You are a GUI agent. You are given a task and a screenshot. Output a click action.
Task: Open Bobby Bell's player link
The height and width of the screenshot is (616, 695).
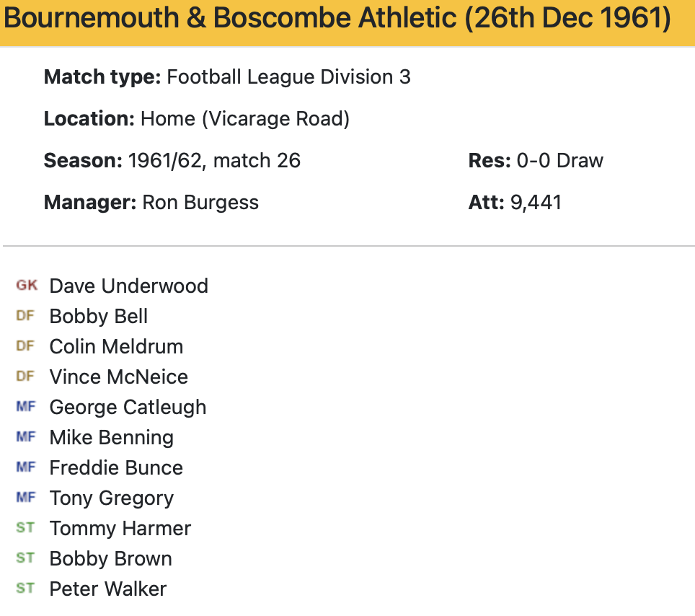pyautogui.click(x=99, y=316)
